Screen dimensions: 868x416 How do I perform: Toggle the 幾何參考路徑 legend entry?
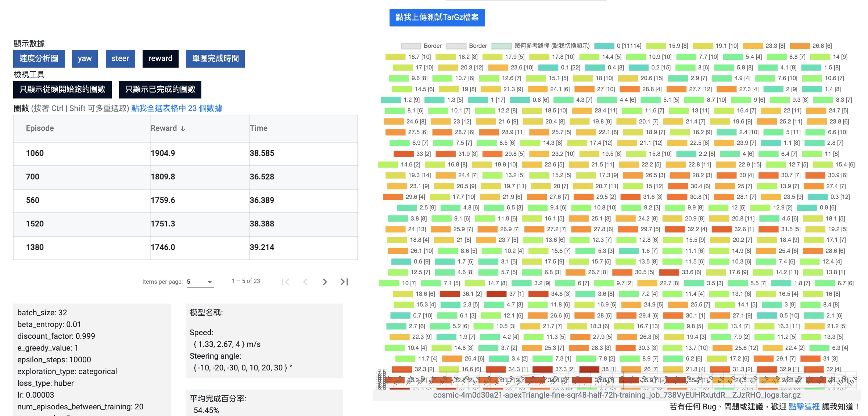tap(541, 46)
